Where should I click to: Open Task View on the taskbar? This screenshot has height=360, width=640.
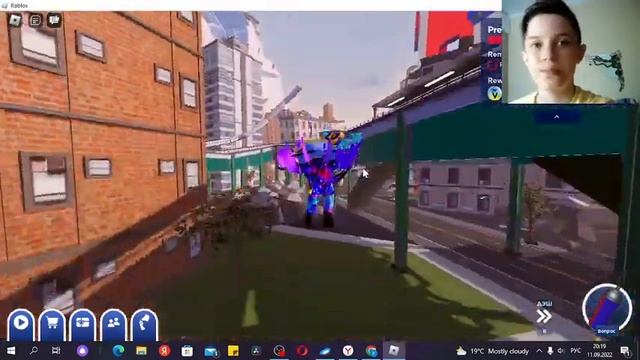56,351
